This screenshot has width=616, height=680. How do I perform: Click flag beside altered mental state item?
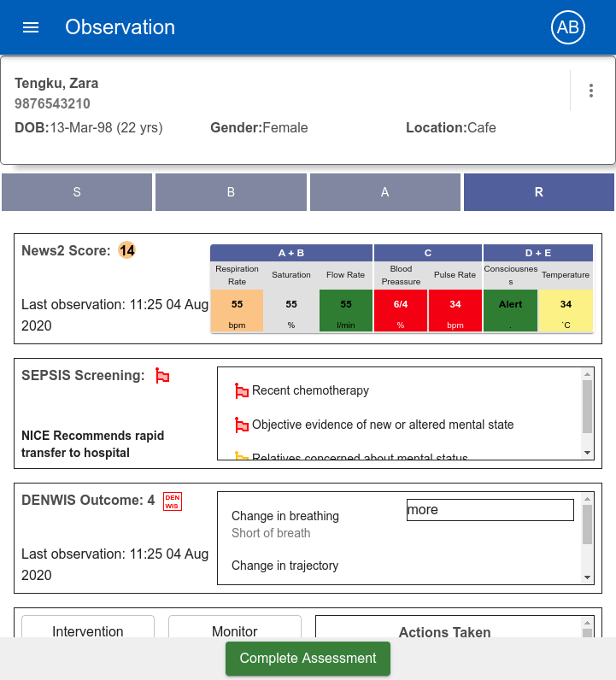(x=241, y=425)
